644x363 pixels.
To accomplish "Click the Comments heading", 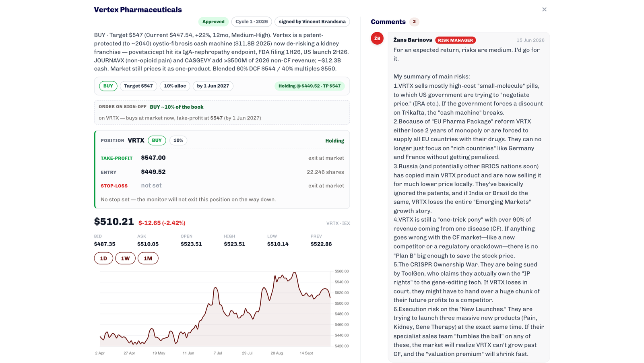I will click(x=388, y=22).
